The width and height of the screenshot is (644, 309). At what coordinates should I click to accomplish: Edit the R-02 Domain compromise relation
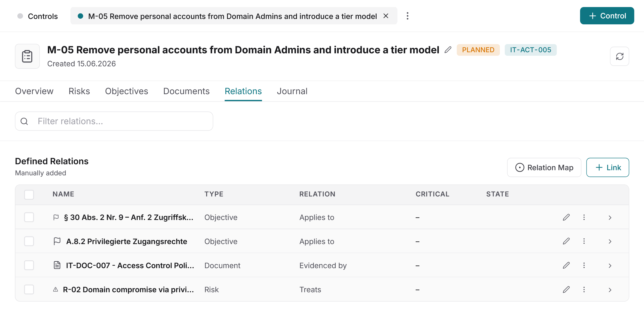pos(566,290)
